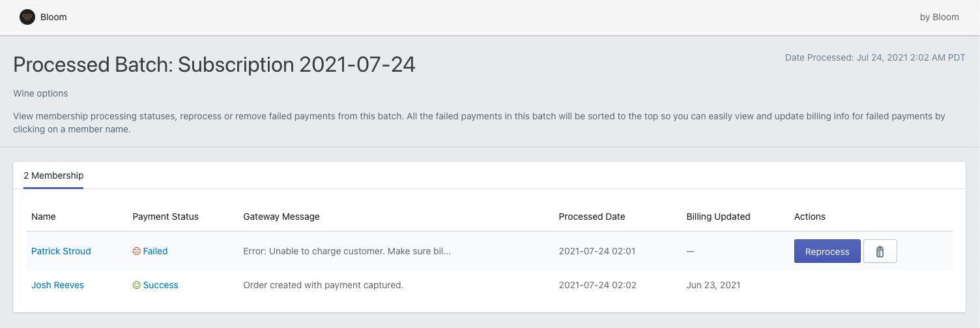
Task: Click the Payment Status column header
Action: coord(166,216)
